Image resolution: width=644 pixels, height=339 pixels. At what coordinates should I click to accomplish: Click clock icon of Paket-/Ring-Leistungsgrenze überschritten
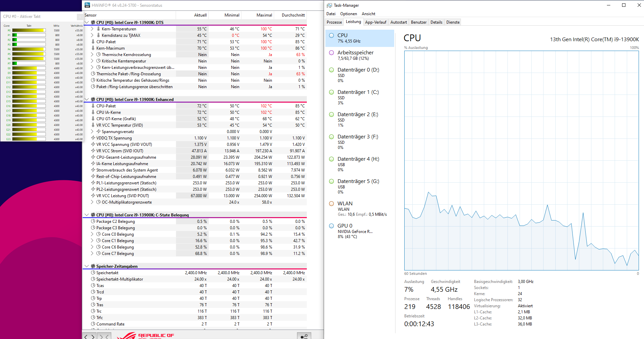93,86
